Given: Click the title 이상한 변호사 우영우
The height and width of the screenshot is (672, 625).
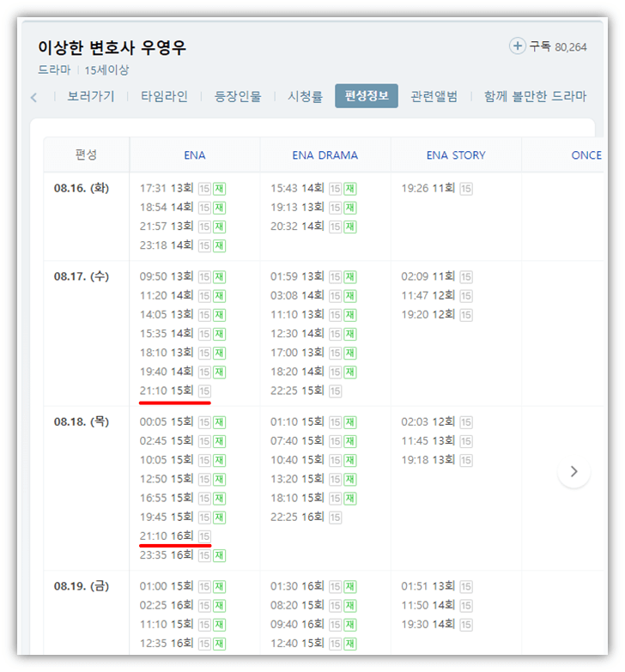Looking at the screenshot, I should pos(112,47).
